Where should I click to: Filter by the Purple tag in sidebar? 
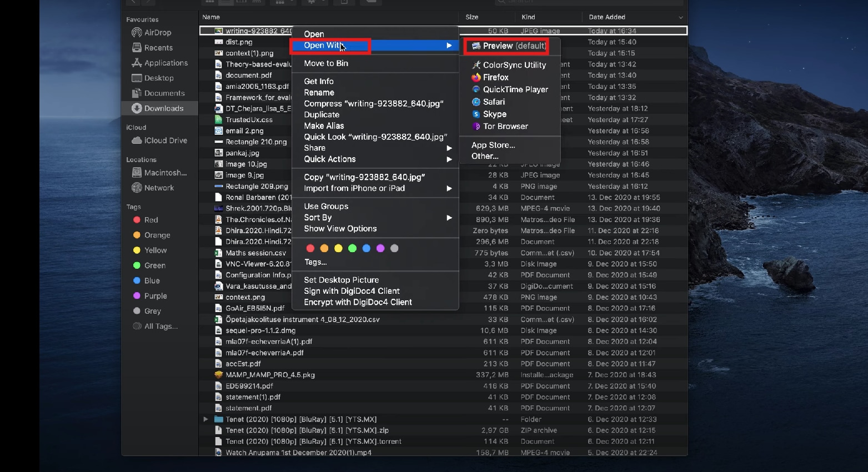pyautogui.click(x=150, y=296)
